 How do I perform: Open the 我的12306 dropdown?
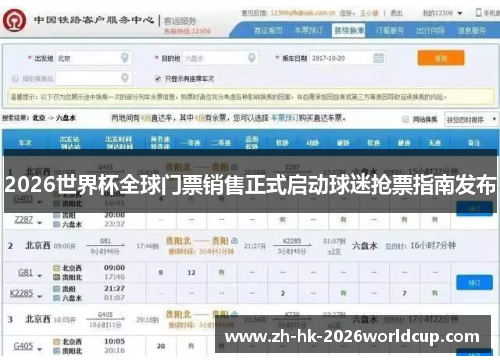click(x=442, y=13)
